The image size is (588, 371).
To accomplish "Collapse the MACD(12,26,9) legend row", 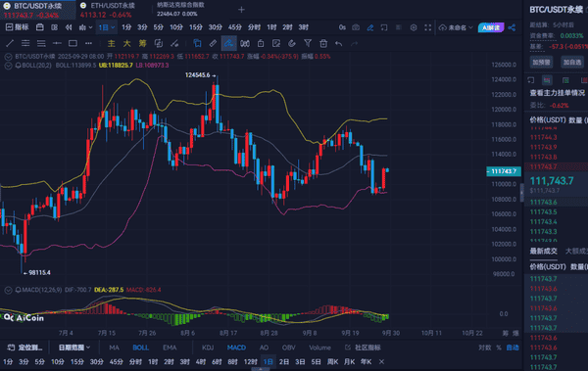I will tap(8, 290).
